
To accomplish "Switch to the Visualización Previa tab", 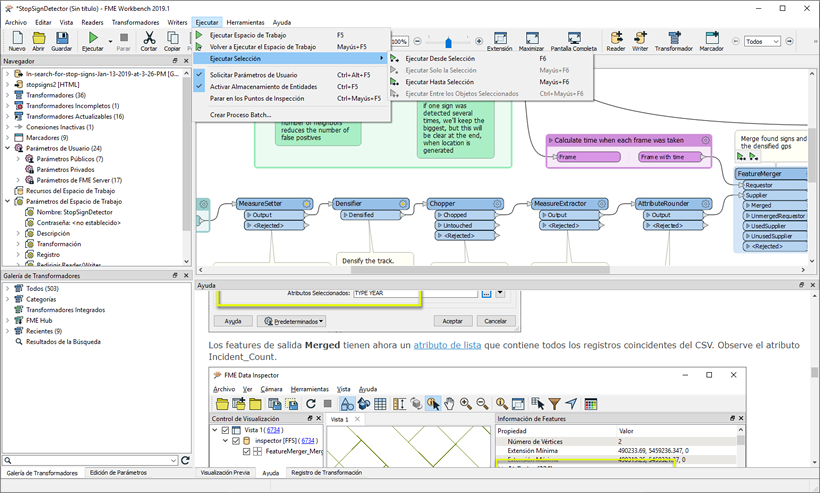I will click(x=225, y=473).
